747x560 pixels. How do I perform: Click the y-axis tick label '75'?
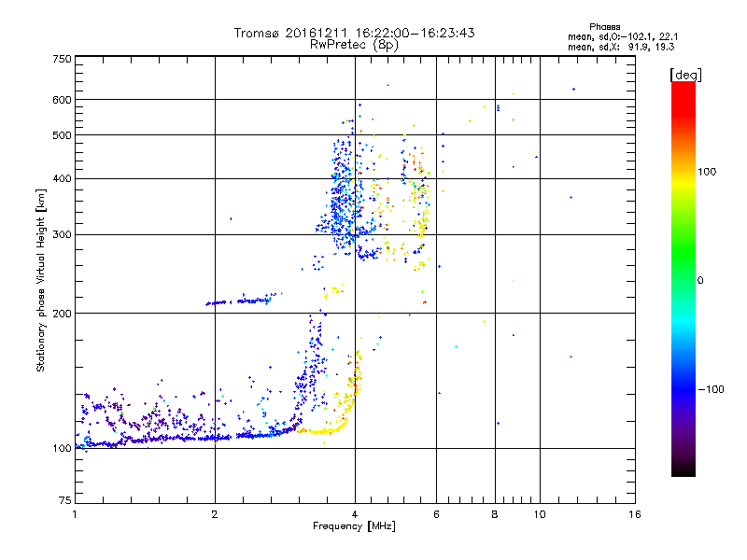pyautogui.click(x=65, y=500)
